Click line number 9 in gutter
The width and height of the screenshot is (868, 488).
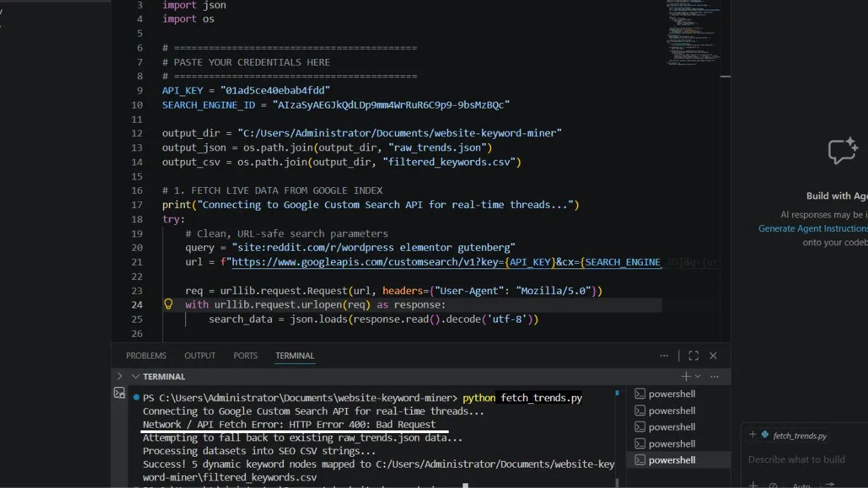(140, 90)
